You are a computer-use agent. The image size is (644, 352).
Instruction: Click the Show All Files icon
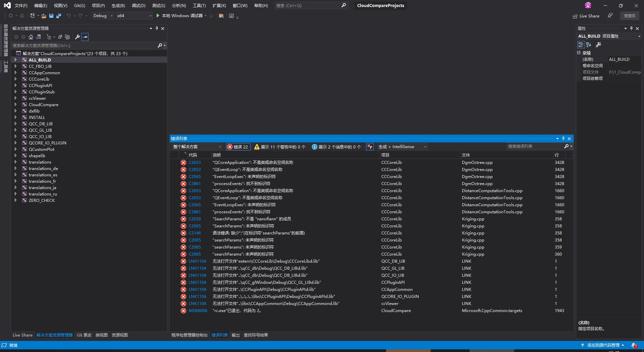(x=67, y=37)
